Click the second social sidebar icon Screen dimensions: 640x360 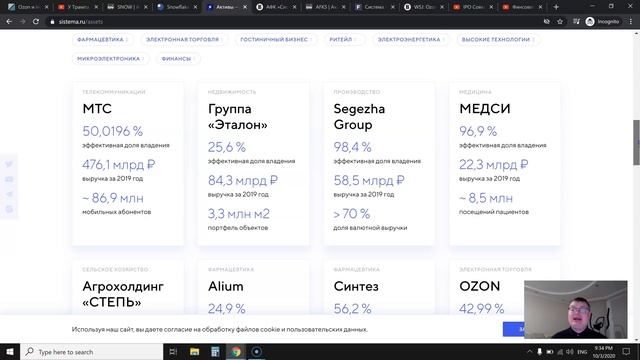click(9, 179)
